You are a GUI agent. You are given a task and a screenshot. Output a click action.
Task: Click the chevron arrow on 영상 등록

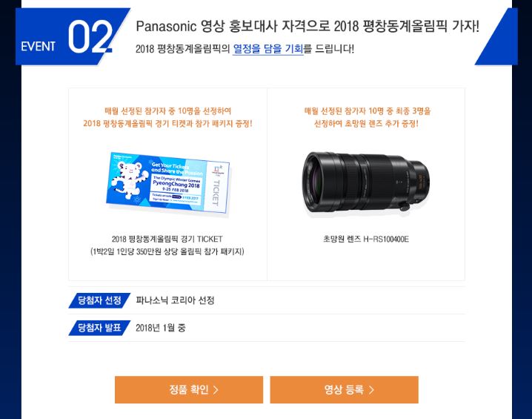[x=371, y=390]
